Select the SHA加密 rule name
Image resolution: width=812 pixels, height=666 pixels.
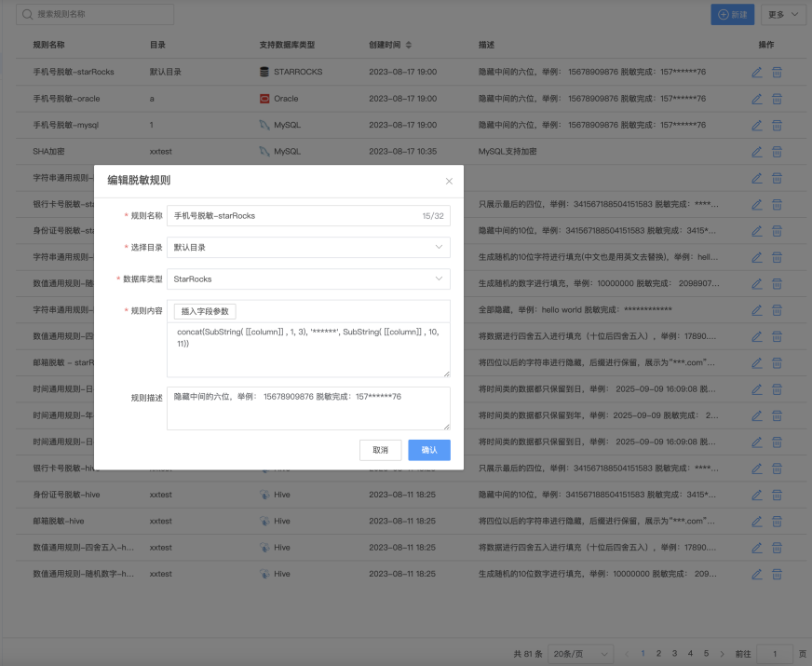[x=48, y=151]
